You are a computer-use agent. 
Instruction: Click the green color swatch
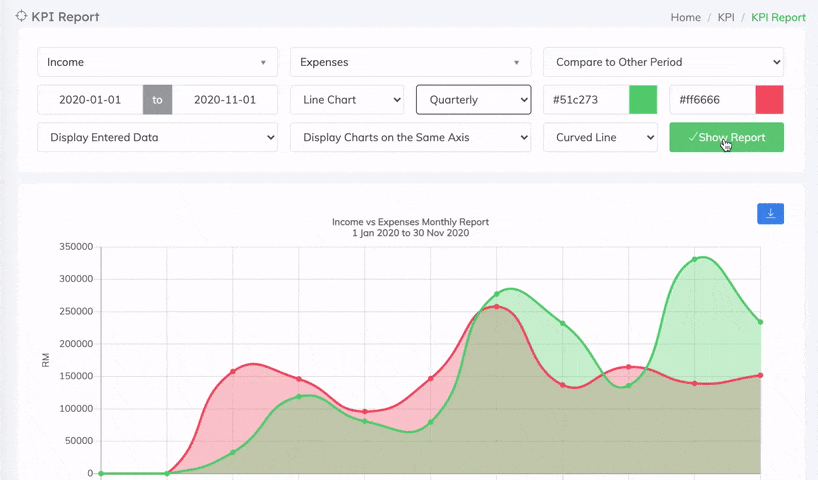pyautogui.click(x=643, y=100)
